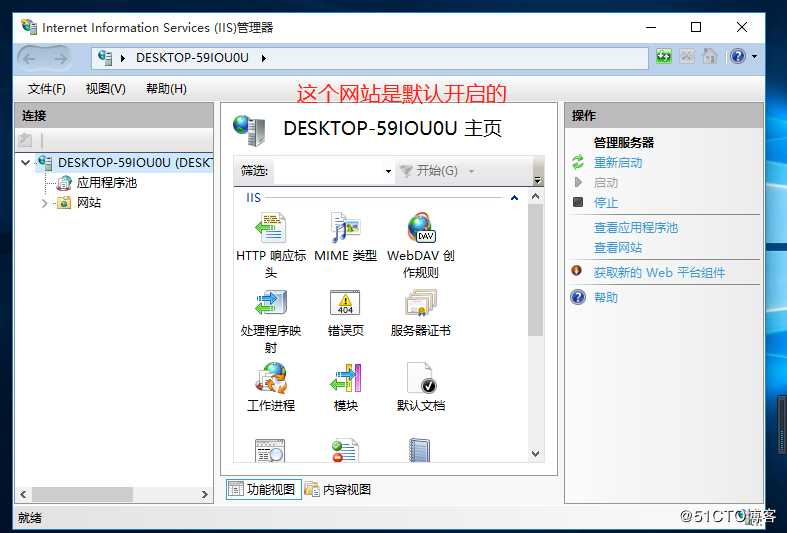Click the green refresh page icon in toolbar
The image size is (787, 533).
(x=664, y=56)
